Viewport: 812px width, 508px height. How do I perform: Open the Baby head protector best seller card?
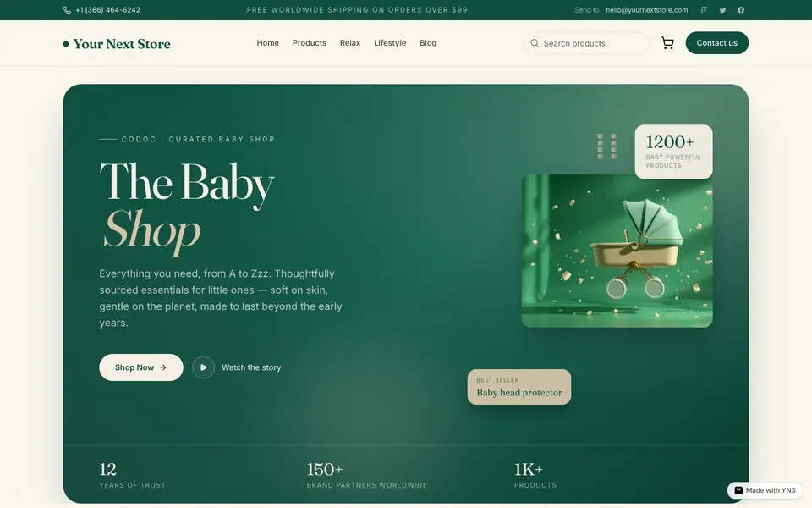(518, 387)
